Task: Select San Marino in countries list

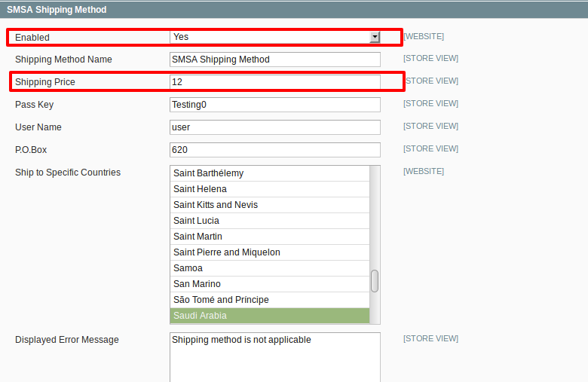Action: (270, 284)
